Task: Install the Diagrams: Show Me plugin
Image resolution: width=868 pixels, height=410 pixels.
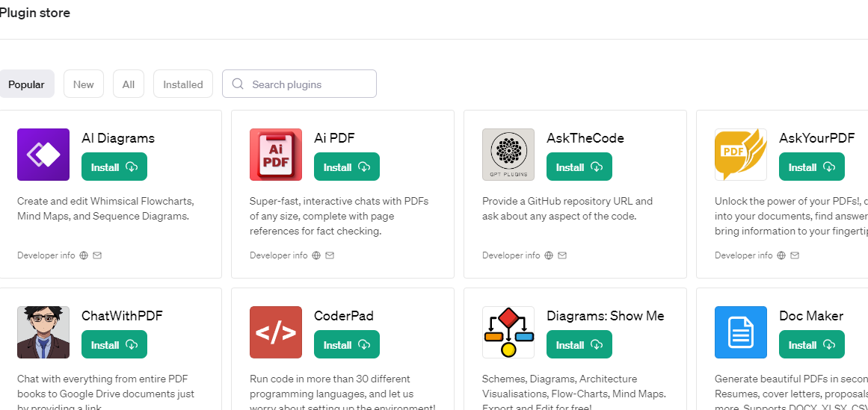Action: click(x=579, y=344)
